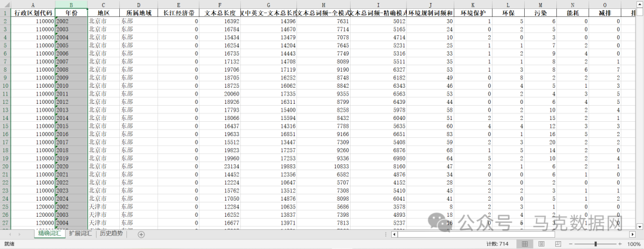The image size is (644, 249).
Task: Click the 长江经济带 header cell
Action: 178,13
